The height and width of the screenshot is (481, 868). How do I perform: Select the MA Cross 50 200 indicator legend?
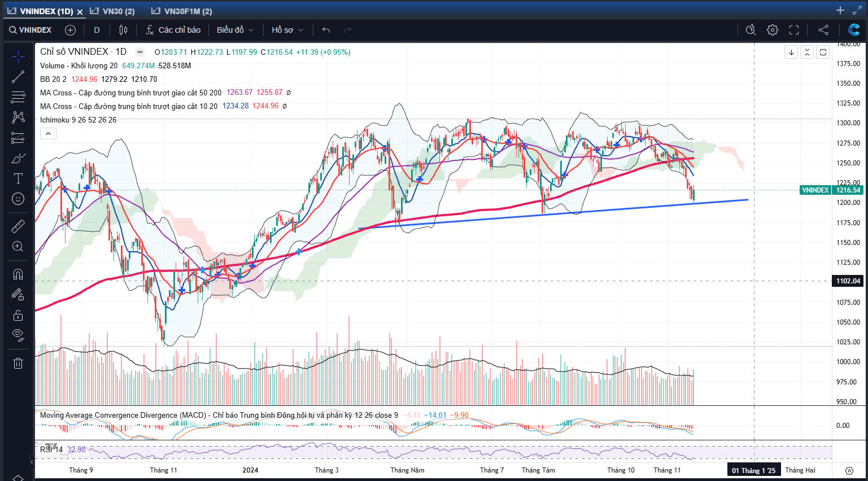click(131, 93)
